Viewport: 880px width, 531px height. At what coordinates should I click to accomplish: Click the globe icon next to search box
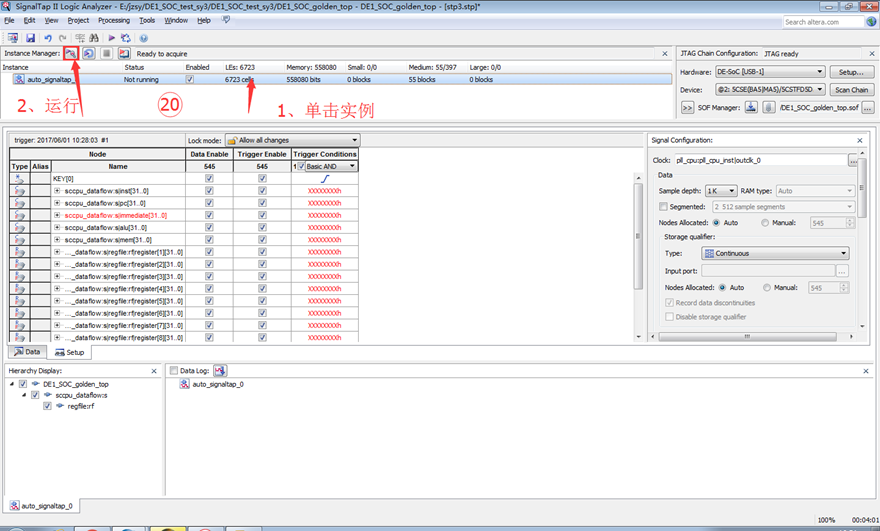coord(871,22)
